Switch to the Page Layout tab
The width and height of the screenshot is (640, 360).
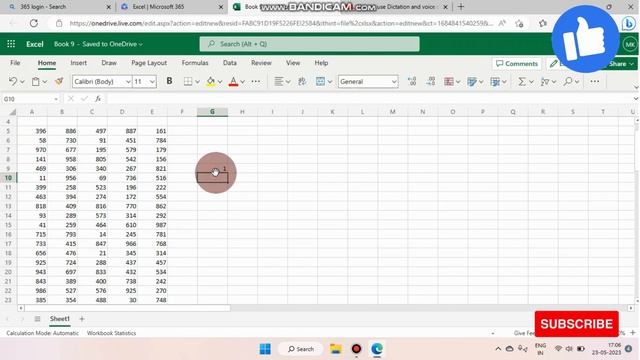pos(149,63)
